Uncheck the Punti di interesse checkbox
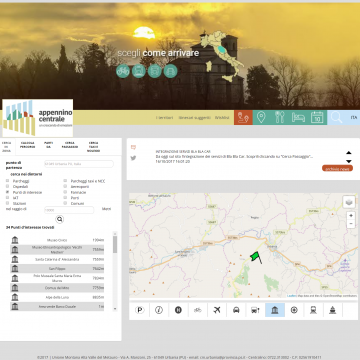This screenshot has width=360, height=360. coord(7,192)
